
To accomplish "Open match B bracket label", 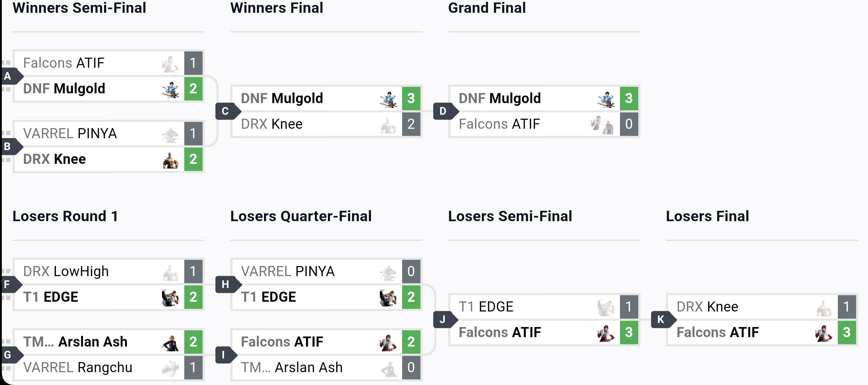I will (x=10, y=146).
